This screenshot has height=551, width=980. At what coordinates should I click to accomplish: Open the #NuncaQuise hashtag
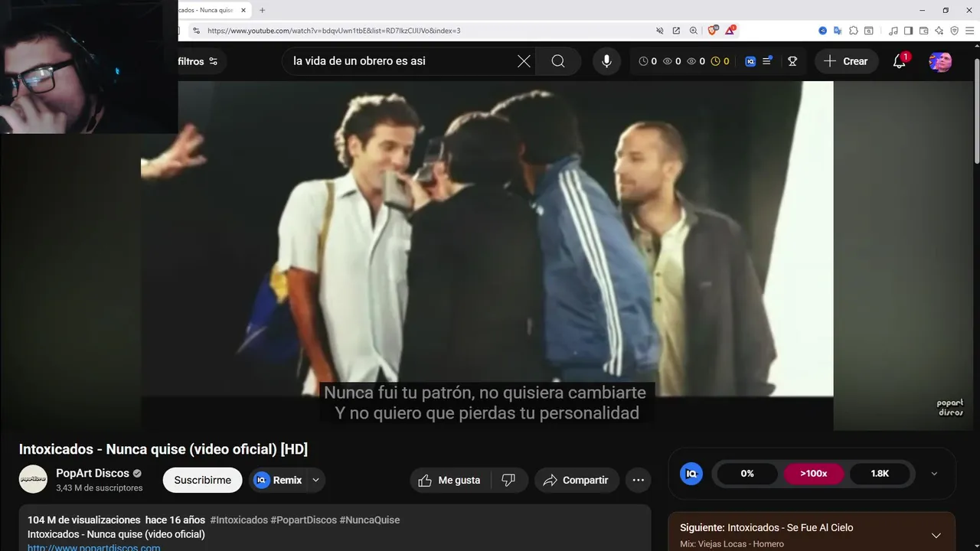370,520
